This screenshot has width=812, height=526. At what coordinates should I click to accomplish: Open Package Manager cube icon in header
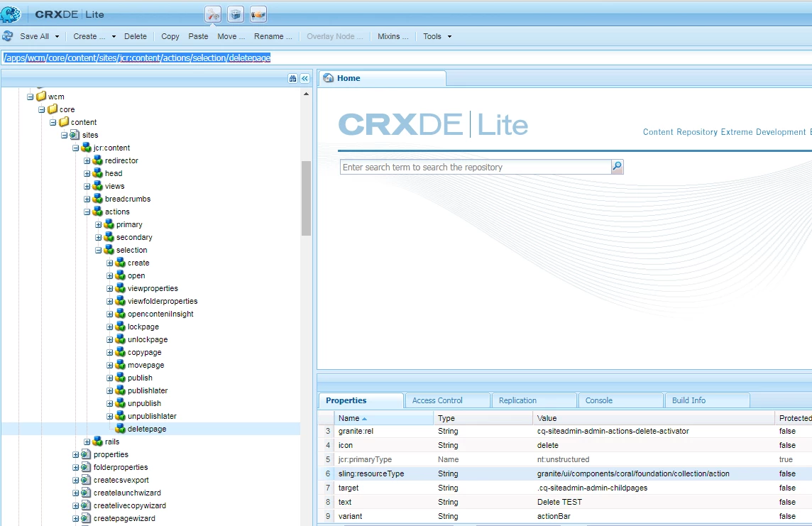236,14
